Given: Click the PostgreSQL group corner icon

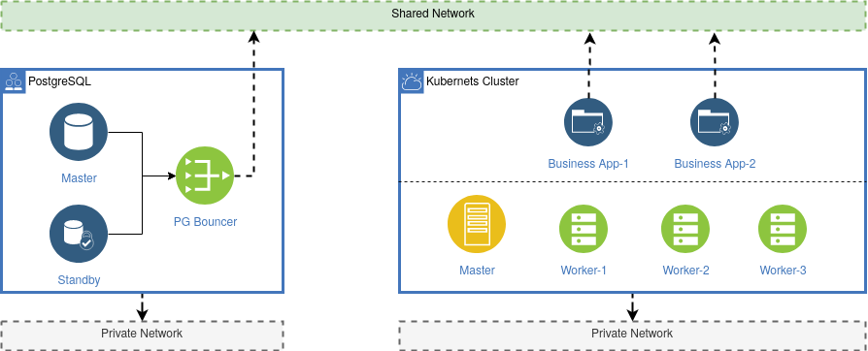Looking at the screenshot, I should [14, 81].
